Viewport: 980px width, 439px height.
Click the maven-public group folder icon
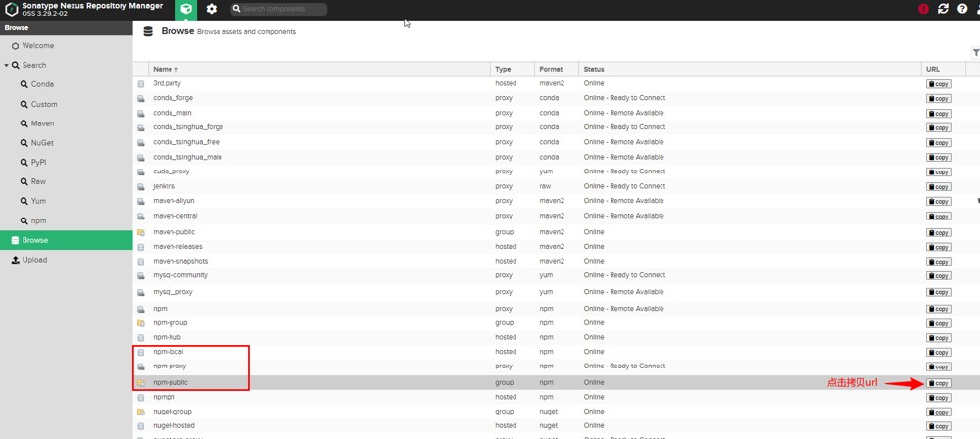pyautogui.click(x=140, y=232)
